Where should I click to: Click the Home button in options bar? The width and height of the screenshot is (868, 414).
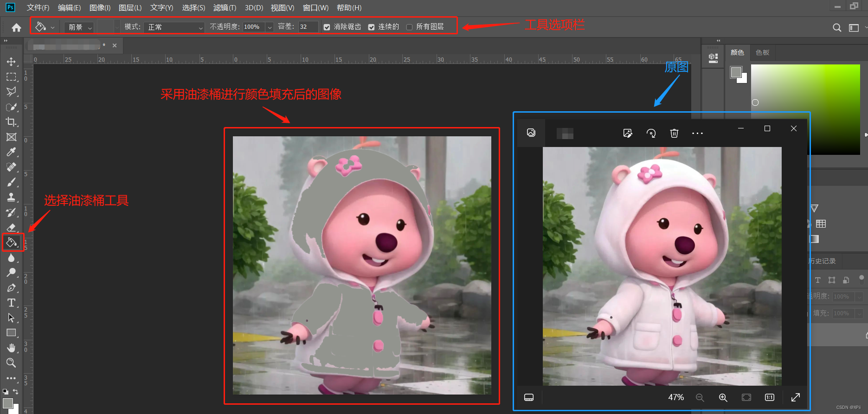pos(16,28)
